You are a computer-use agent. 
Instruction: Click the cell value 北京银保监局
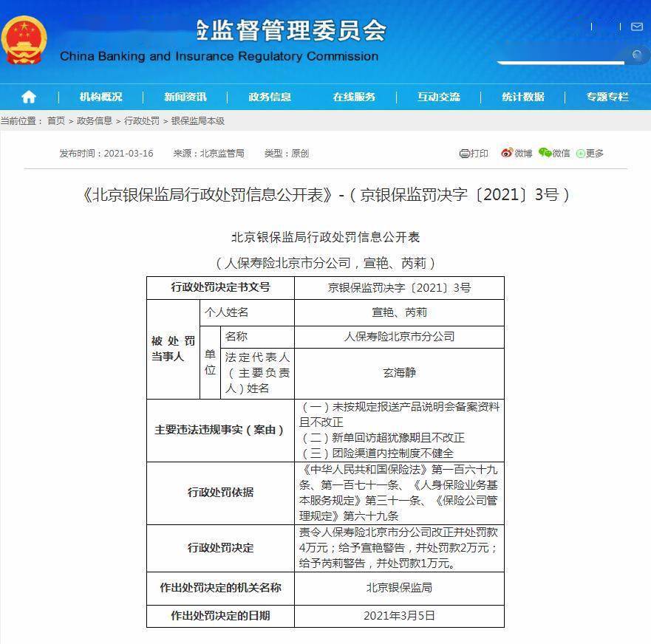(399, 588)
